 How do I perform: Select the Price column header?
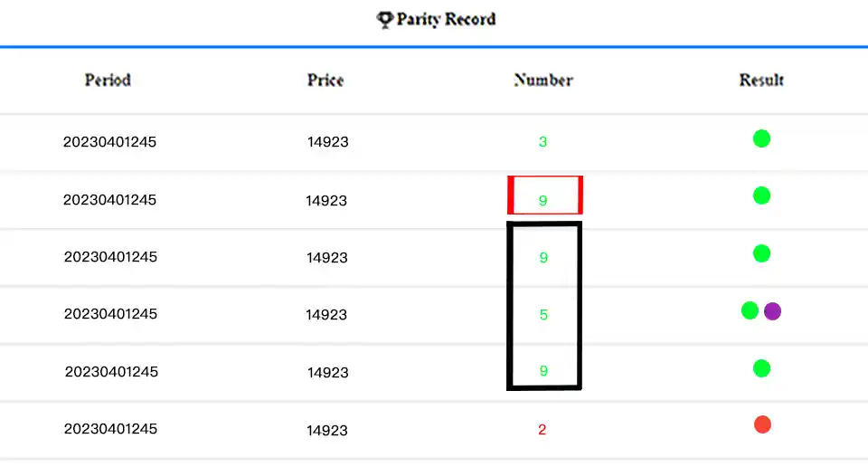pyautogui.click(x=325, y=80)
